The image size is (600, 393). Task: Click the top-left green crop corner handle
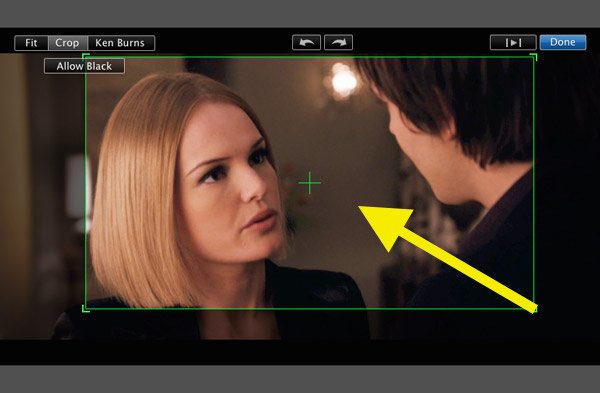[86, 57]
